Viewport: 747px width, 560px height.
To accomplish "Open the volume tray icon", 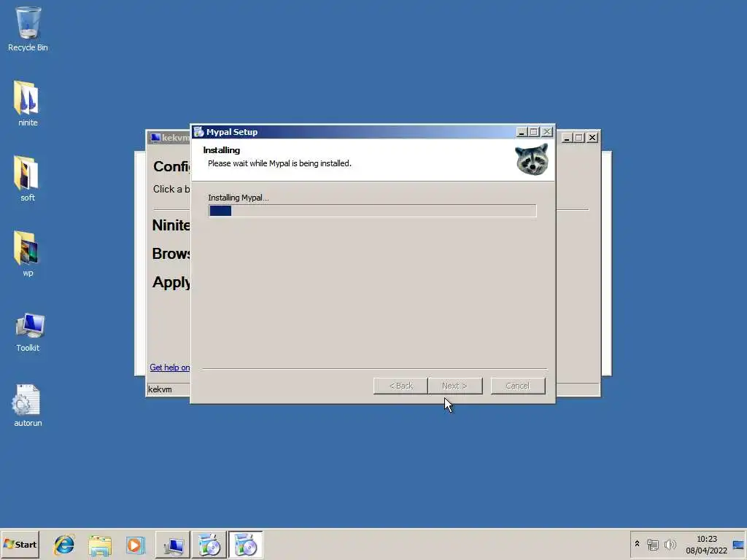I will coord(670,544).
